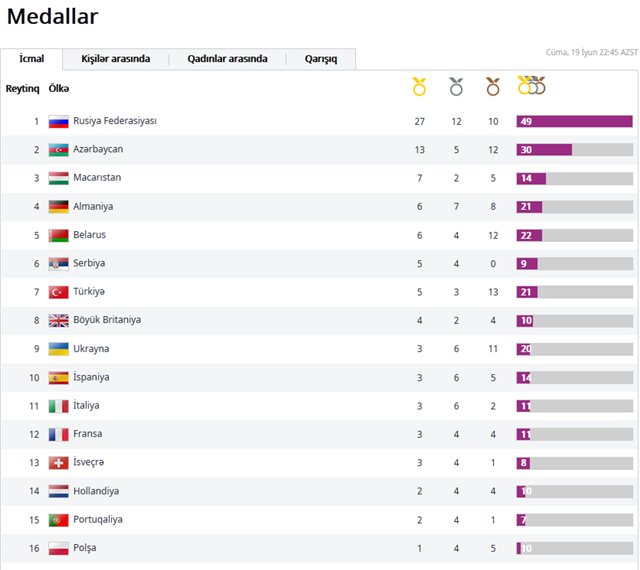Select the Qarışıq tab
This screenshot has width=640, height=570.
(x=321, y=59)
